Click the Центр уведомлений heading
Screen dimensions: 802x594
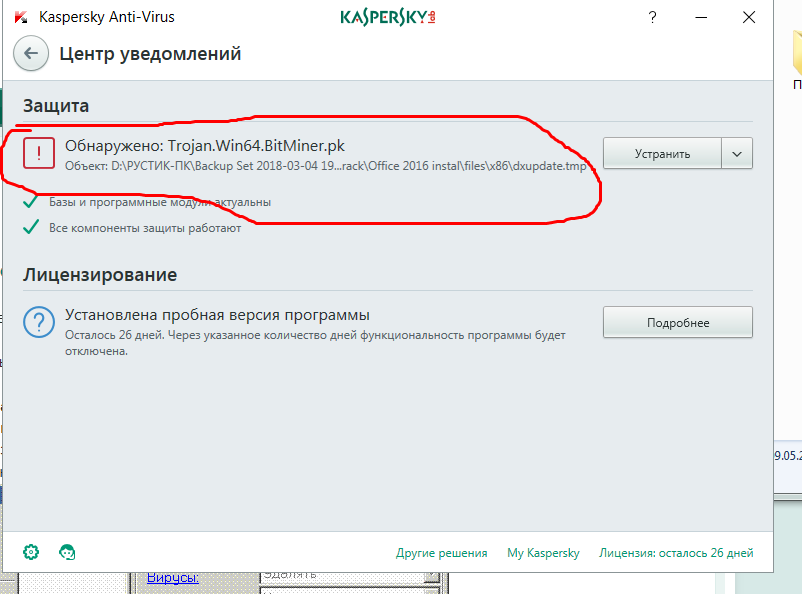150,54
